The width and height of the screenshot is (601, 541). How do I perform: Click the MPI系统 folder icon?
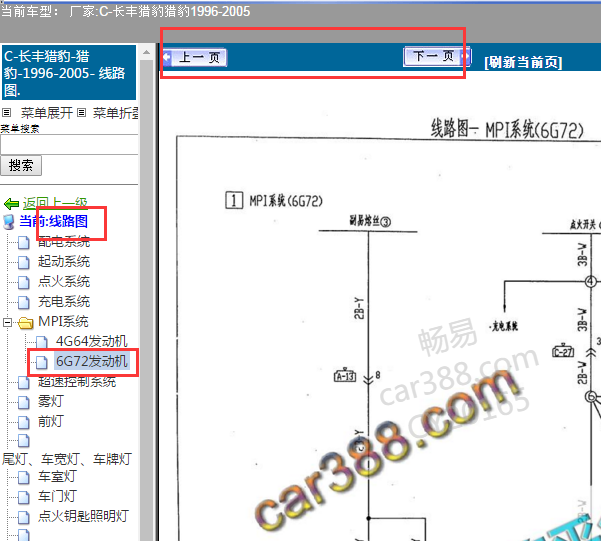pyautogui.click(x=26, y=322)
